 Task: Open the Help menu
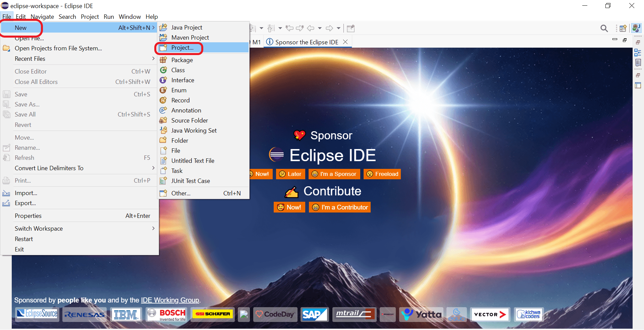[x=152, y=17]
